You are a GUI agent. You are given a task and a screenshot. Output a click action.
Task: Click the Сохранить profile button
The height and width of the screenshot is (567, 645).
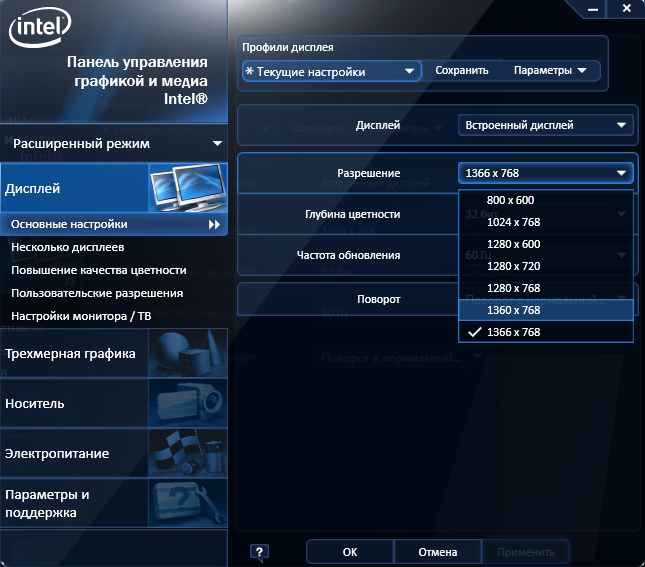[462, 70]
